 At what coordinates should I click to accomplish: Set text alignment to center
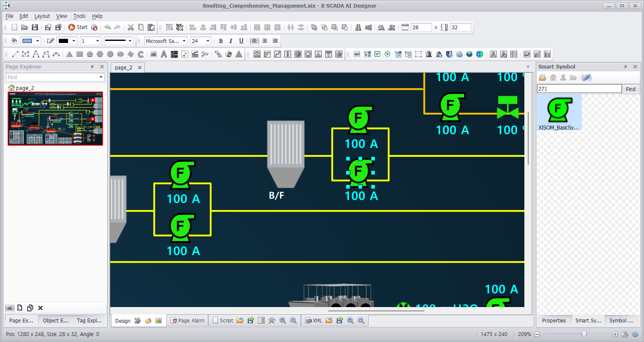[x=265, y=41]
